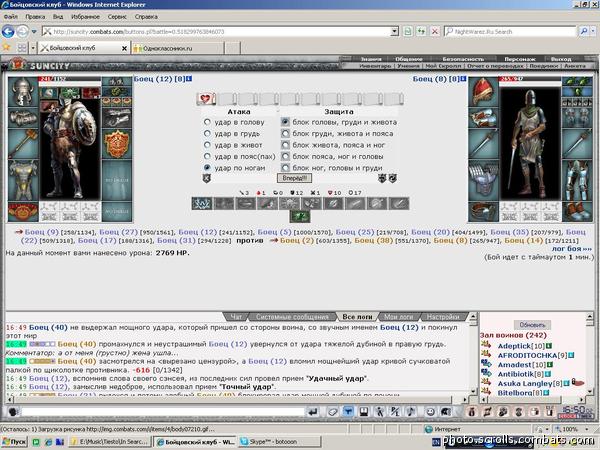Use the green technique icon below row
Screen dimensions: 600x450
[300, 217]
